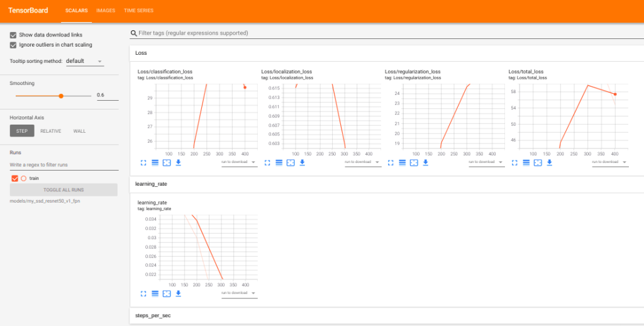
Task: Toggle y-axis log scale on learning_rate chart
Action: [155, 293]
